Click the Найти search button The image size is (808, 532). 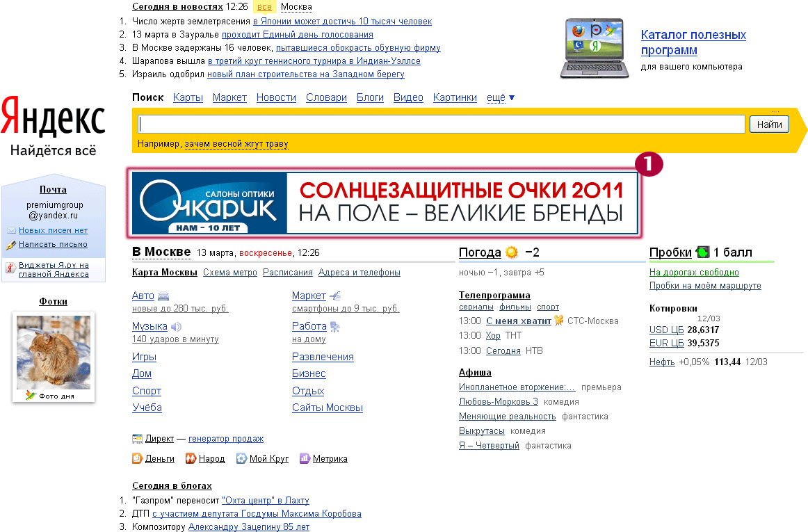tap(769, 124)
